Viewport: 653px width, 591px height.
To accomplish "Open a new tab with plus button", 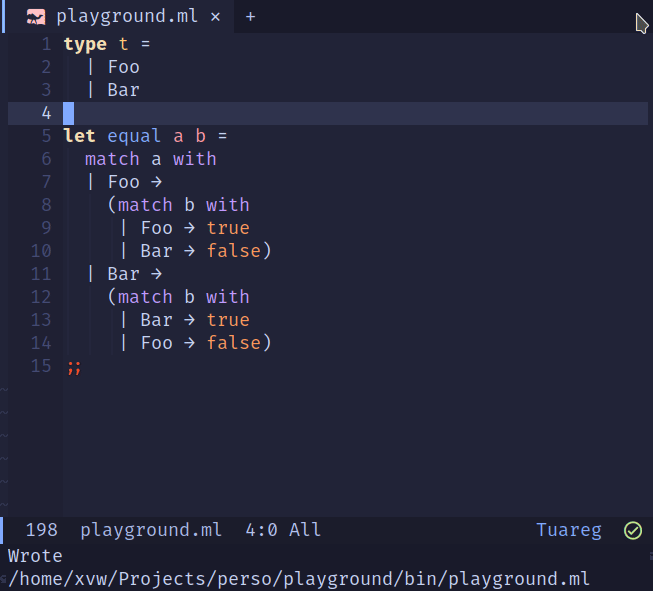I will (250, 17).
